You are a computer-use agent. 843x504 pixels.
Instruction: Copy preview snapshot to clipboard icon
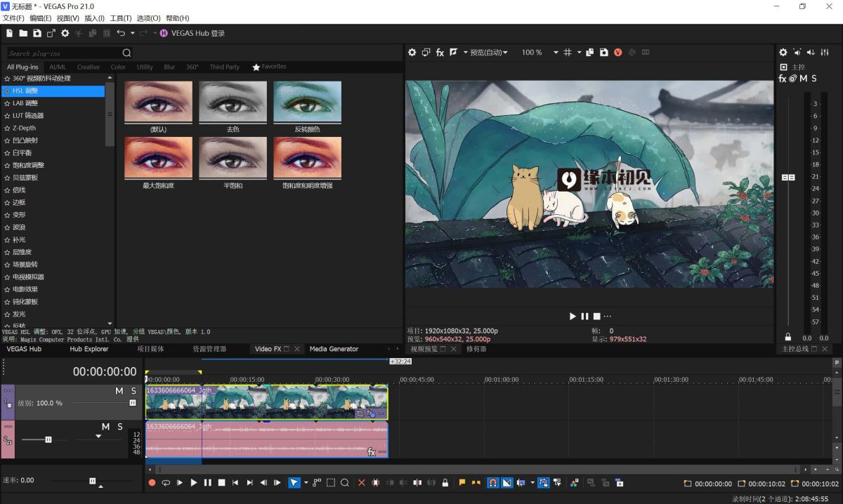[590, 52]
